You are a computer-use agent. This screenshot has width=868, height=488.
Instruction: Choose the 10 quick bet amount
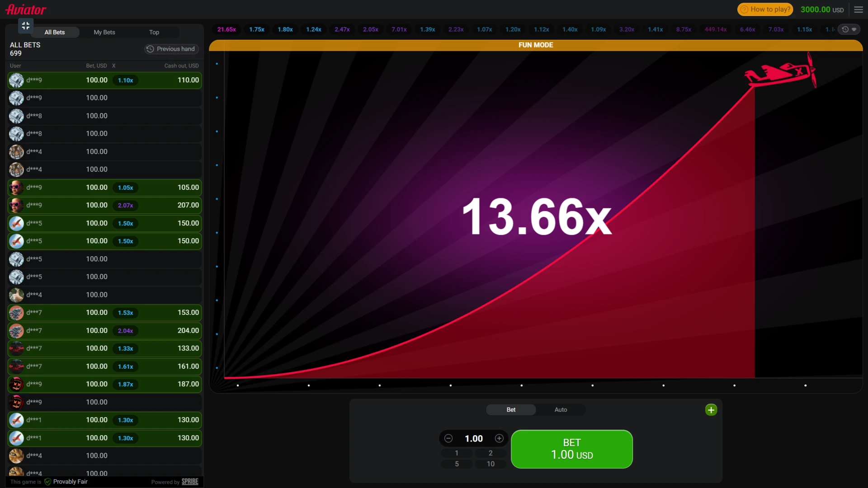[x=491, y=464]
